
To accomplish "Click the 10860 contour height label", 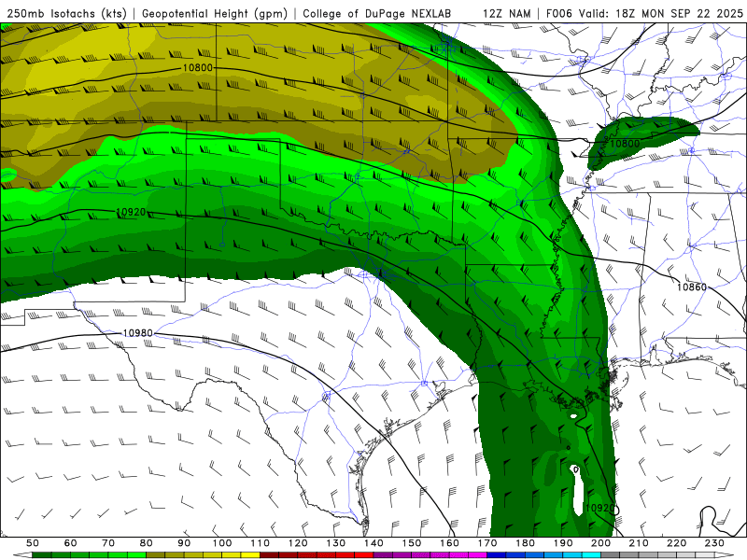I will (692, 287).
